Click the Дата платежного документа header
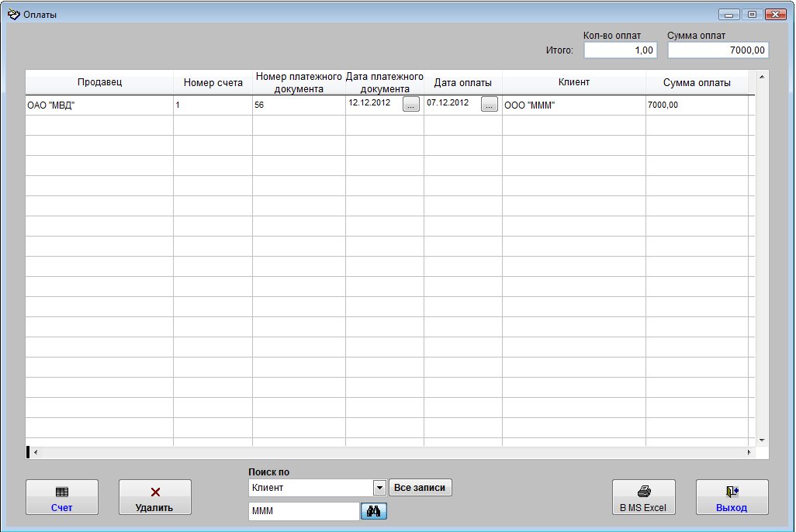This screenshot has height=532, width=796. (x=384, y=82)
